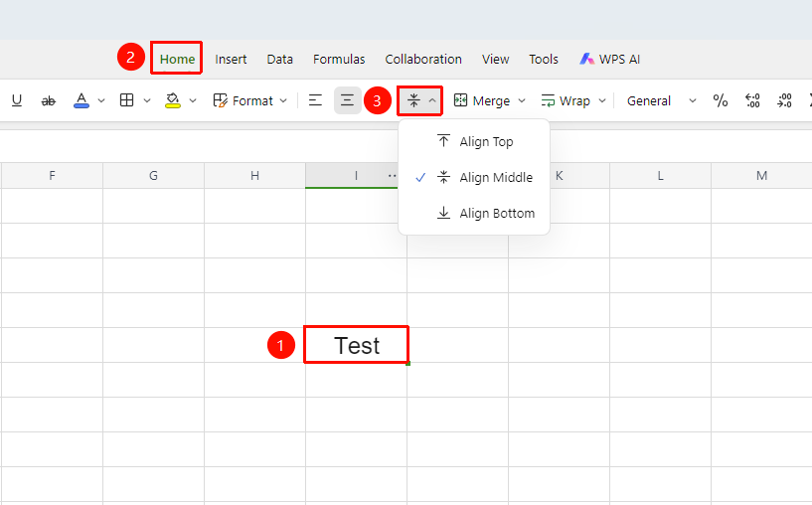The height and width of the screenshot is (505, 812).
Task: Select column H header
Action: [x=254, y=176]
